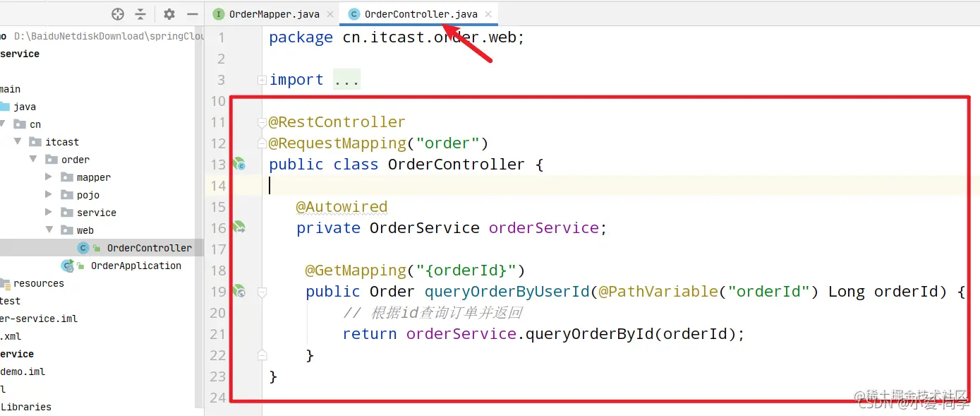
Task: Collapse the itcast package node
Action: [x=18, y=142]
